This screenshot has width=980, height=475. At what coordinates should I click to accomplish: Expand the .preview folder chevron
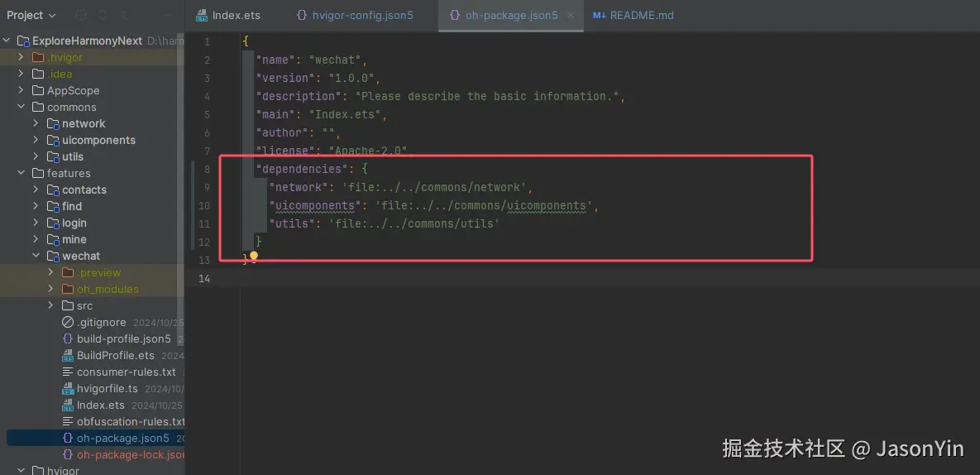(x=51, y=272)
